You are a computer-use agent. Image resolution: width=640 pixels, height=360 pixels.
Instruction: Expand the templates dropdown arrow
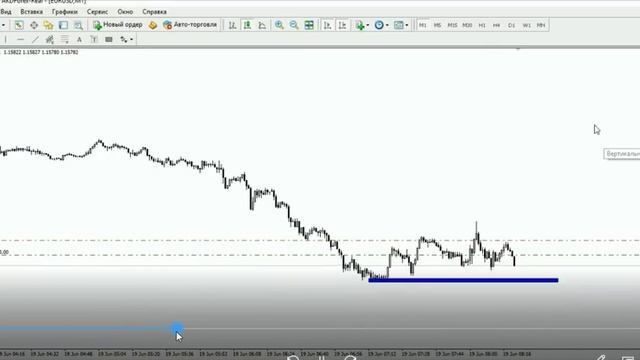click(407, 25)
